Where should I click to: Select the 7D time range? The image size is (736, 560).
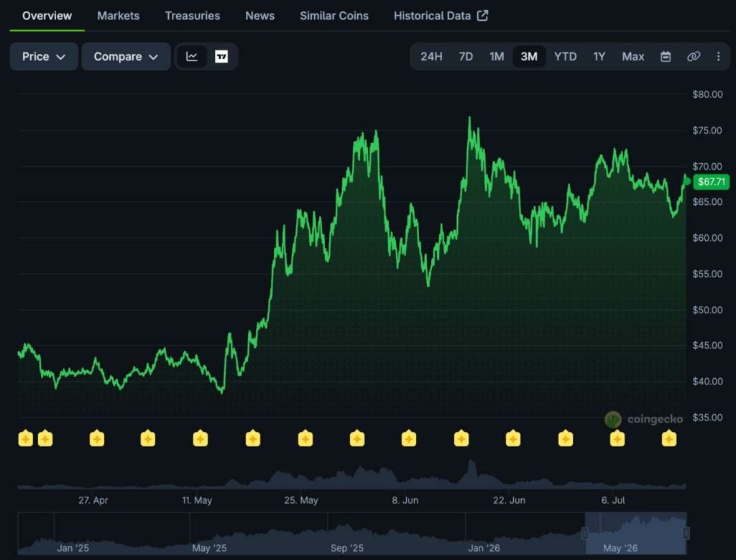pyautogui.click(x=466, y=57)
